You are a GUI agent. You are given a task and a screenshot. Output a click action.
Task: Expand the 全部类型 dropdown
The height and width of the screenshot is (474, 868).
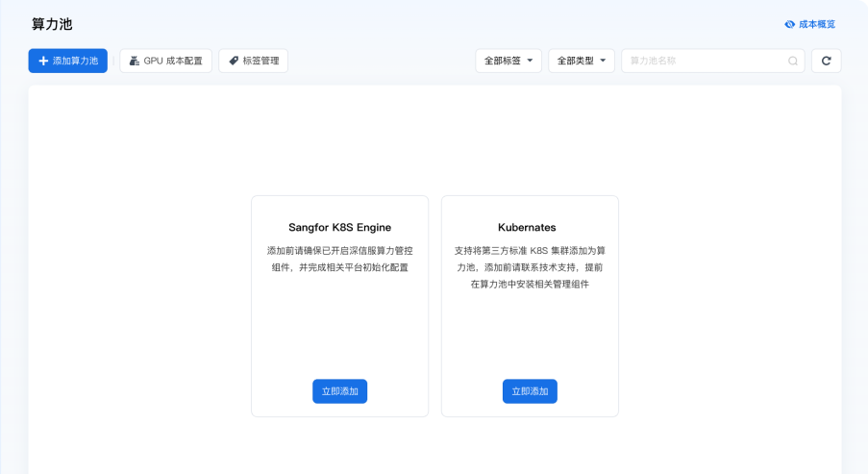[x=582, y=61]
